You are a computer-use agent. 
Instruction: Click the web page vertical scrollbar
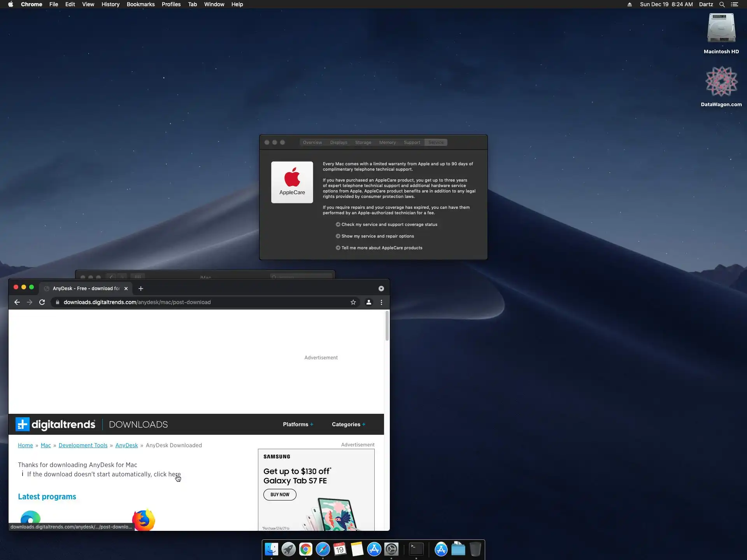coord(387,326)
